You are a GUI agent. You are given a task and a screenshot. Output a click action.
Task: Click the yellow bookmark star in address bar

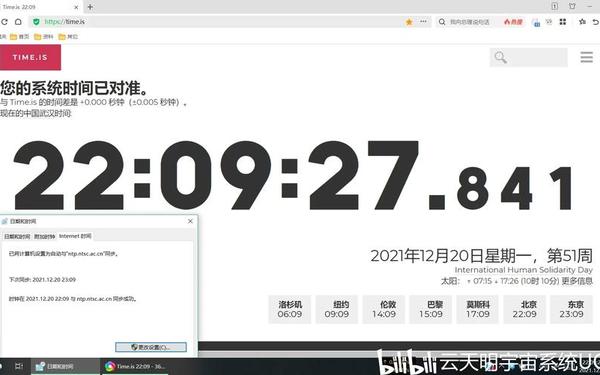(x=409, y=22)
